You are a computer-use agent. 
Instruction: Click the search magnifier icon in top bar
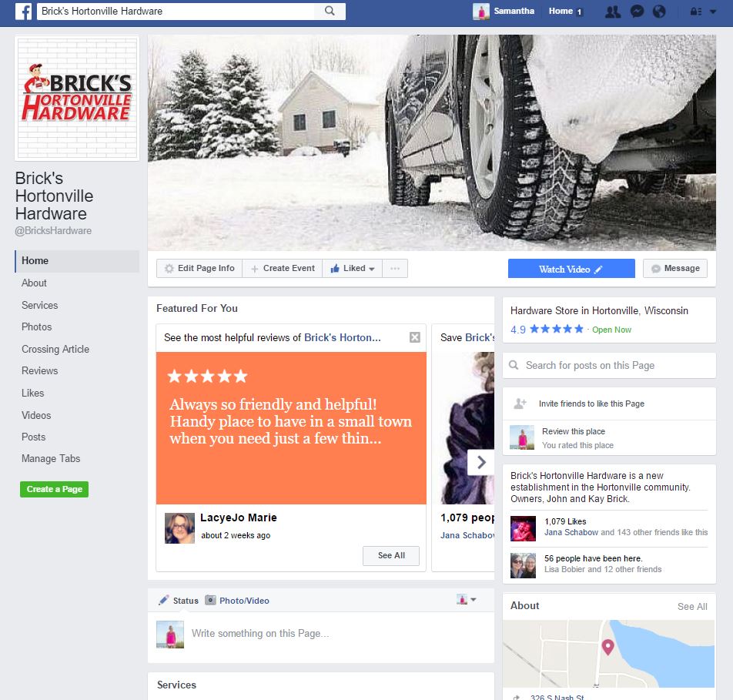[330, 11]
